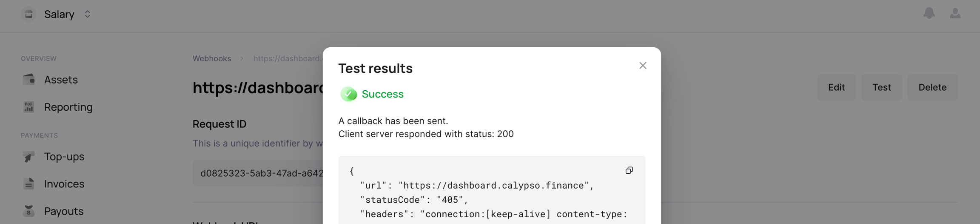Click the Salary account logo icon
This screenshot has height=224, width=980.
click(x=28, y=14)
